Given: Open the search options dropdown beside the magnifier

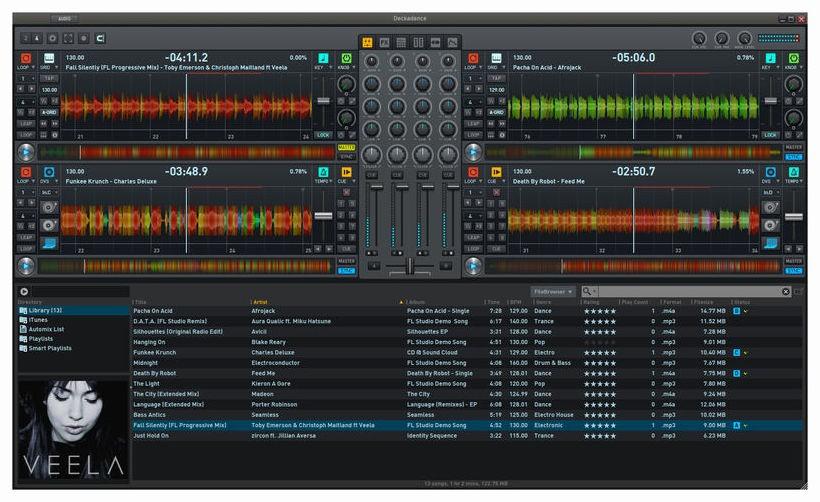Looking at the screenshot, I should [x=594, y=292].
